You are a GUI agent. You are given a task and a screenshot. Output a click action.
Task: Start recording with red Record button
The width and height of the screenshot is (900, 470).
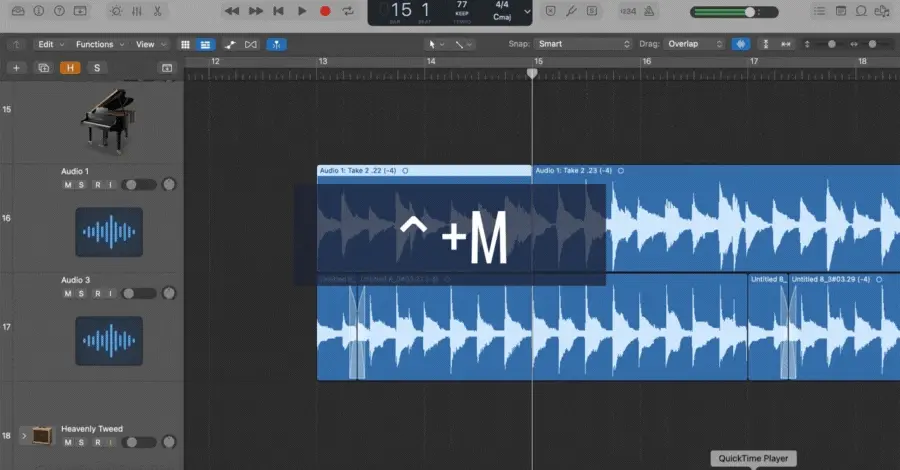(x=325, y=11)
